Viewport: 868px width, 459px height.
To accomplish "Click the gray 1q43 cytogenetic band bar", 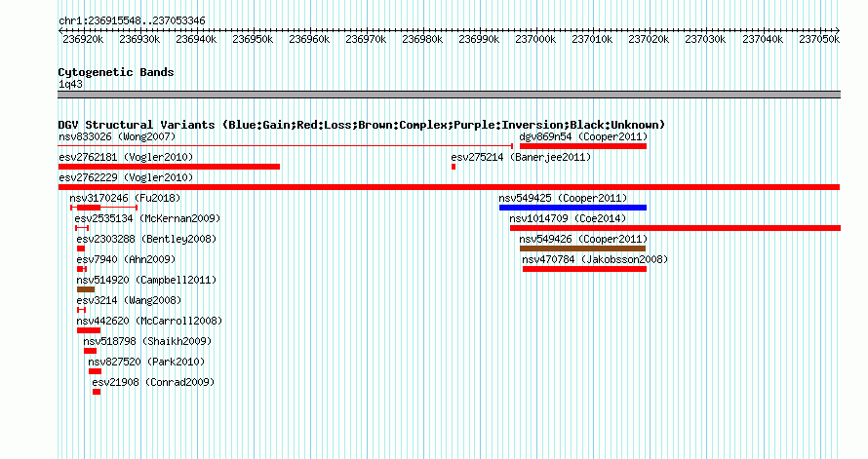I will pos(449,95).
